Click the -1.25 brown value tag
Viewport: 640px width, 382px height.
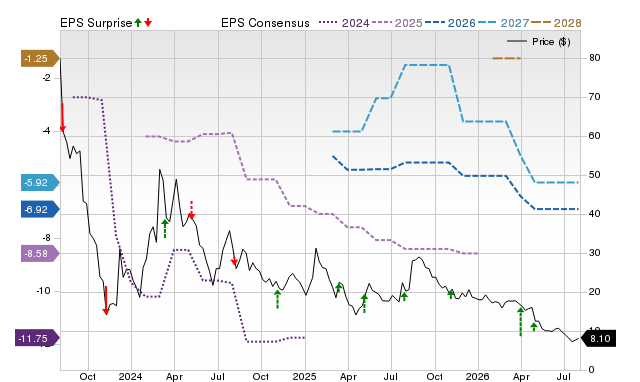[40, 59]
